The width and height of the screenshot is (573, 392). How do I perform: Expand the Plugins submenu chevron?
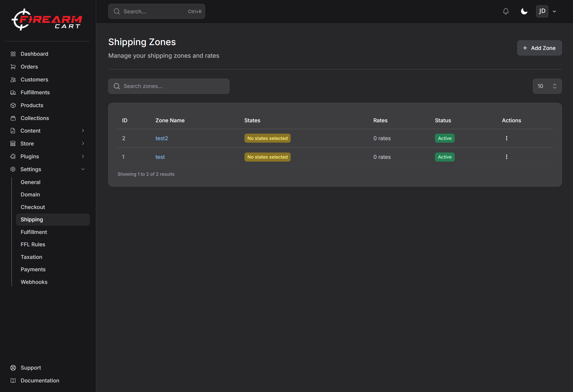[83, 156]
